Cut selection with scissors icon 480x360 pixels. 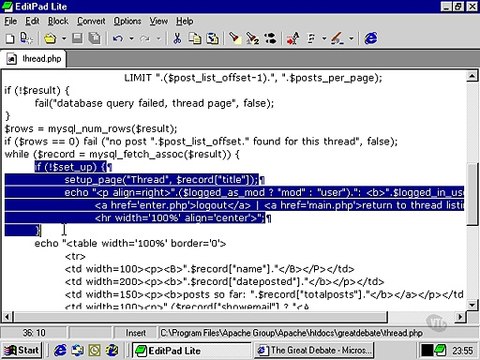(x=177, y=39)
